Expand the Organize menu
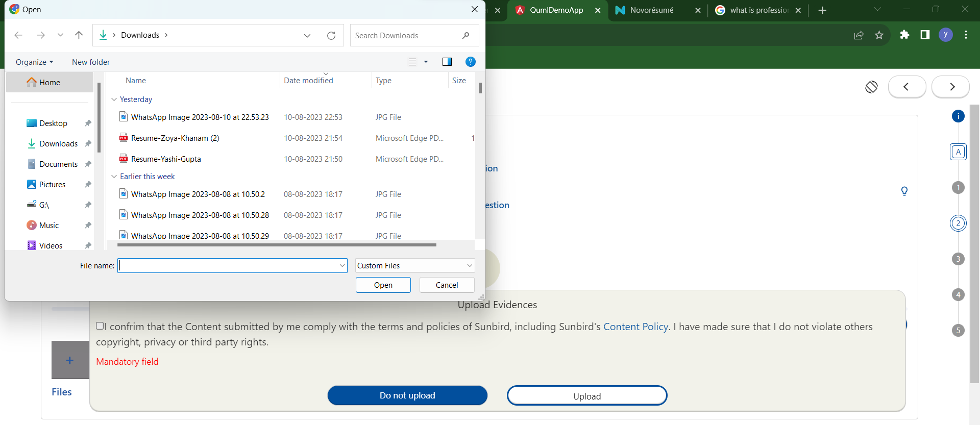The width and height of the screenshot is (980, 425). click(34, 62)
